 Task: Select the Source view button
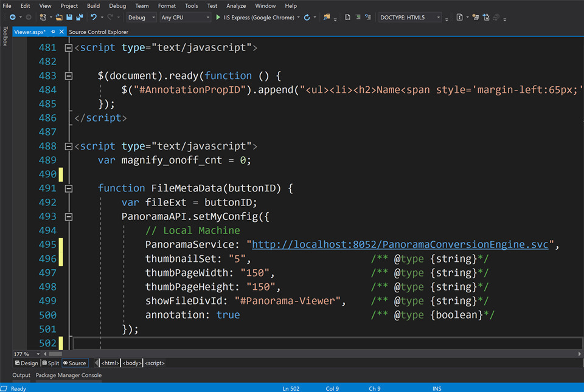tap(75, 363)
